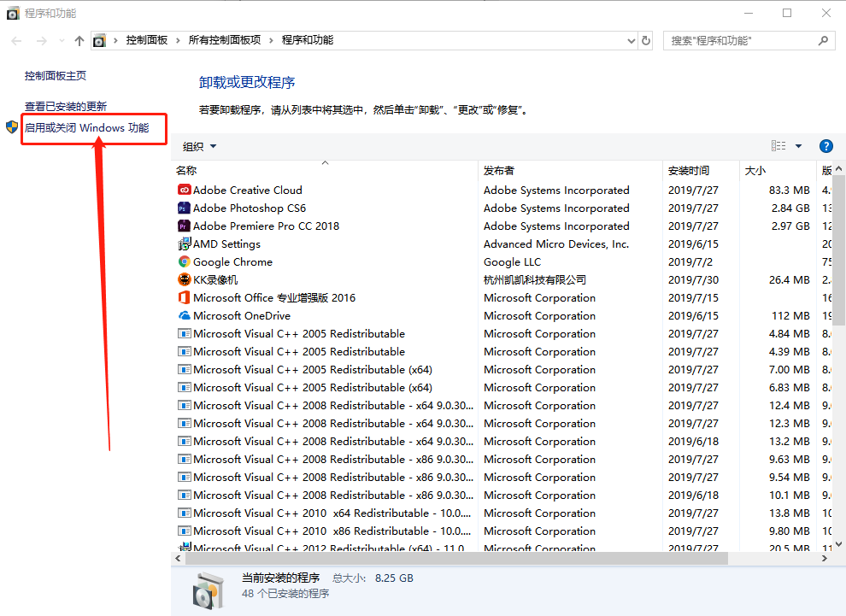Select the Microsoft Office 2016 icon
The image size is (846, 616).
coord(184,297)
